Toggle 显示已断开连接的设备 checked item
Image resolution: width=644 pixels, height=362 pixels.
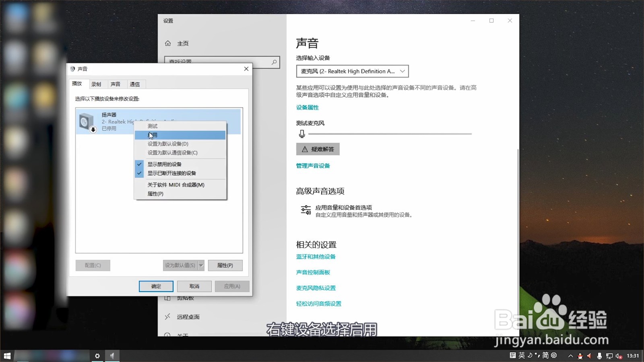click(x=180, y=173)
